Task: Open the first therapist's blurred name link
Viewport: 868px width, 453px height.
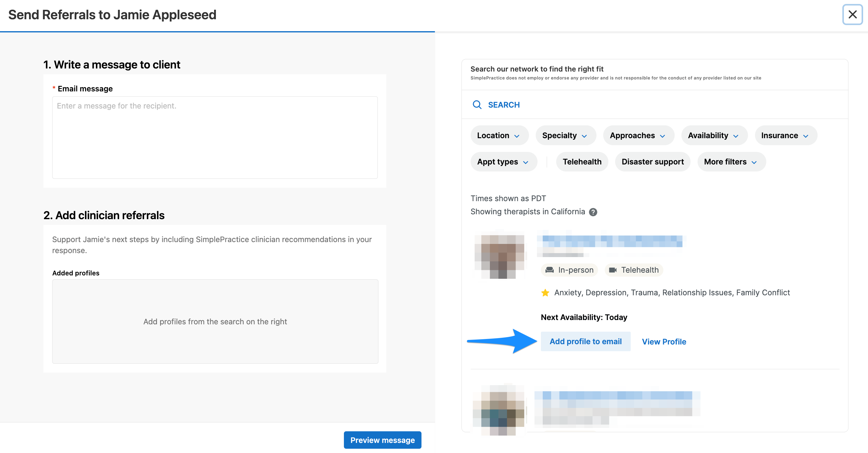Action: pyautogui.click(x=610, y=241)
